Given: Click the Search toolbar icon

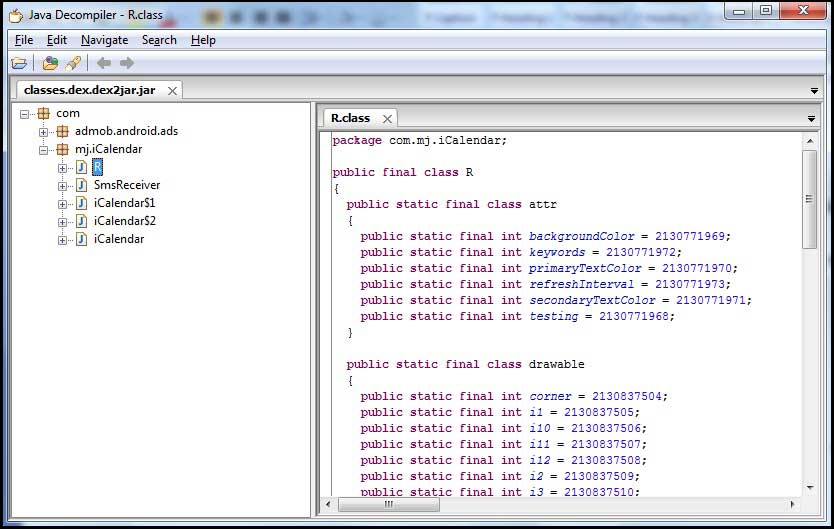Looking at the screenshot, I should point(73,63).
